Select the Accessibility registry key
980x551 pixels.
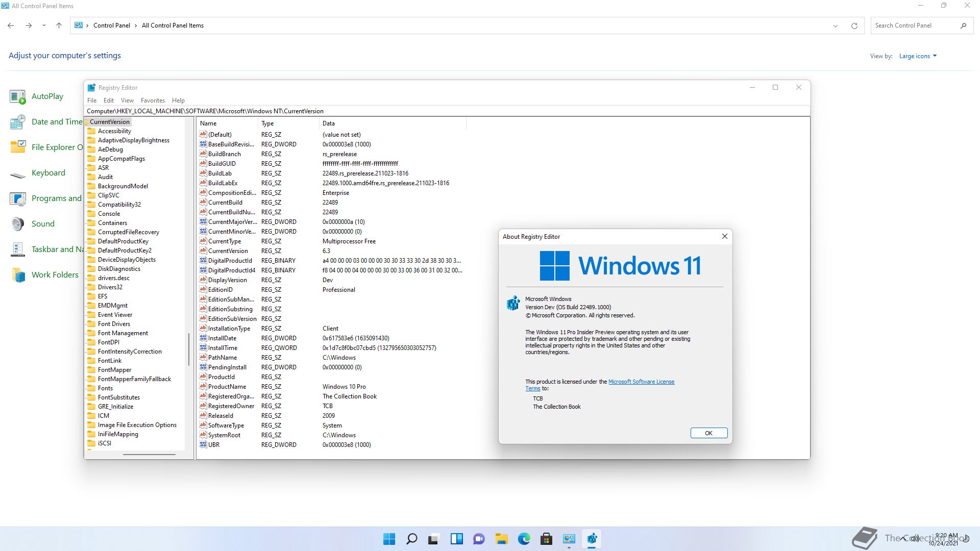coord(114,131)
